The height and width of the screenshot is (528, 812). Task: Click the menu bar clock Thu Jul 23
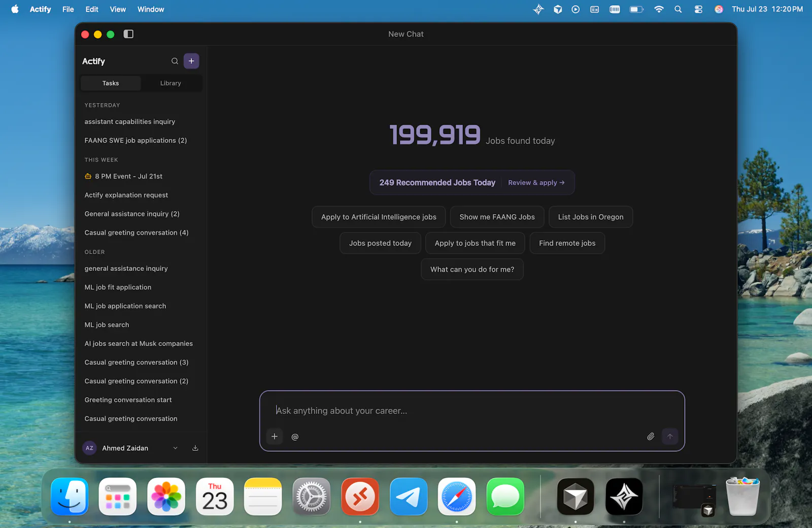[767, 9]
